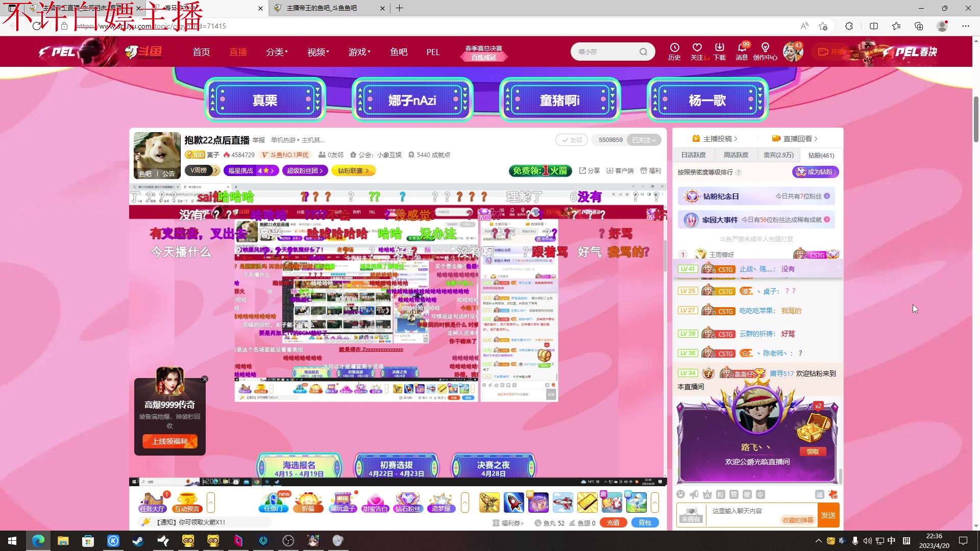Send the gold bar gift
The height and width of the screenshot is (551, 980).
(587, 503)
